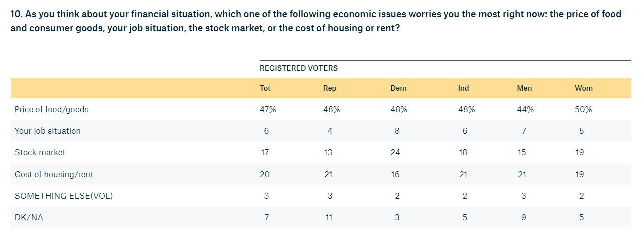
Task: Click the Price of food/goods row label
Action: click(x=51, y=109)
